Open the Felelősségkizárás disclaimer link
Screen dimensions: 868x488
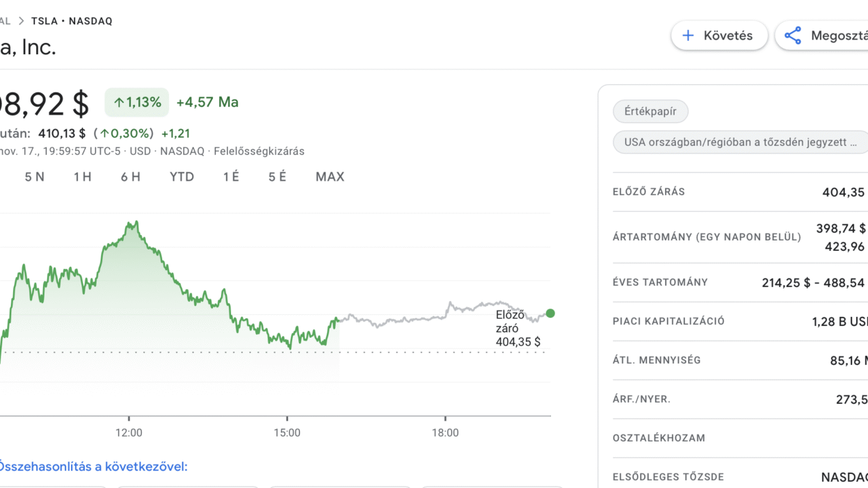tap(259, 151)
